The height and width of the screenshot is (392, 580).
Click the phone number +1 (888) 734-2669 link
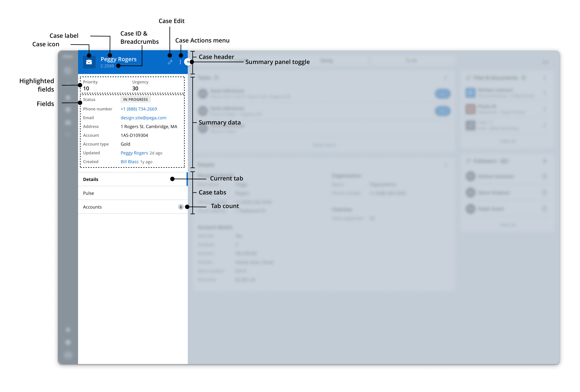[x=139, y=109]
